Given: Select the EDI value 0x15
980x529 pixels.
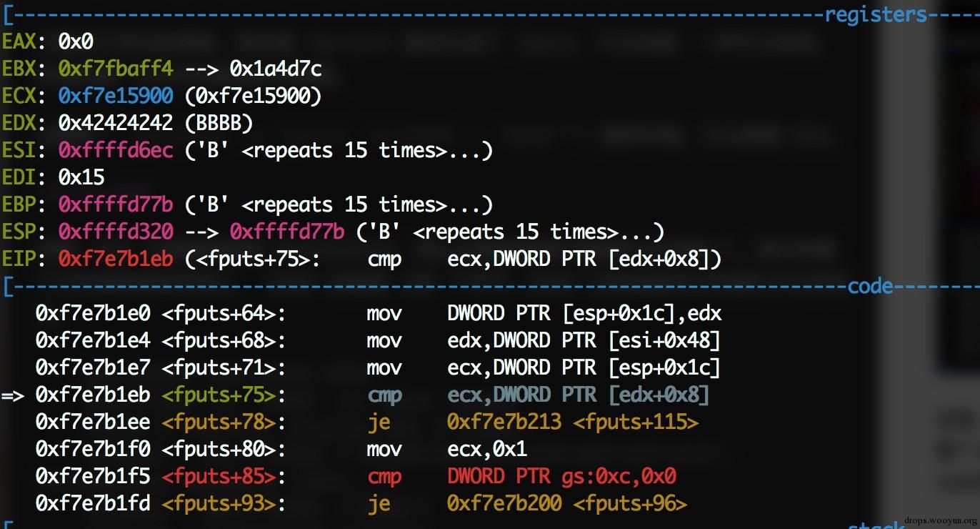Looking at the screenshot, I should (x=81, y=177).
